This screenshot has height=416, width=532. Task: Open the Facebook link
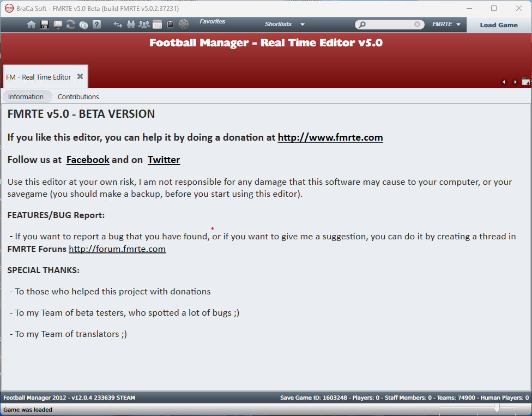(88, 160)
